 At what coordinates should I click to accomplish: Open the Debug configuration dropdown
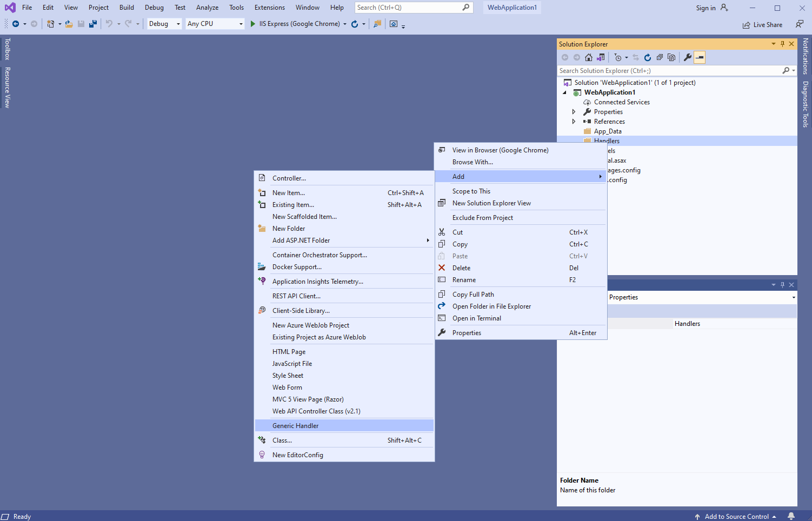(164, 24)
